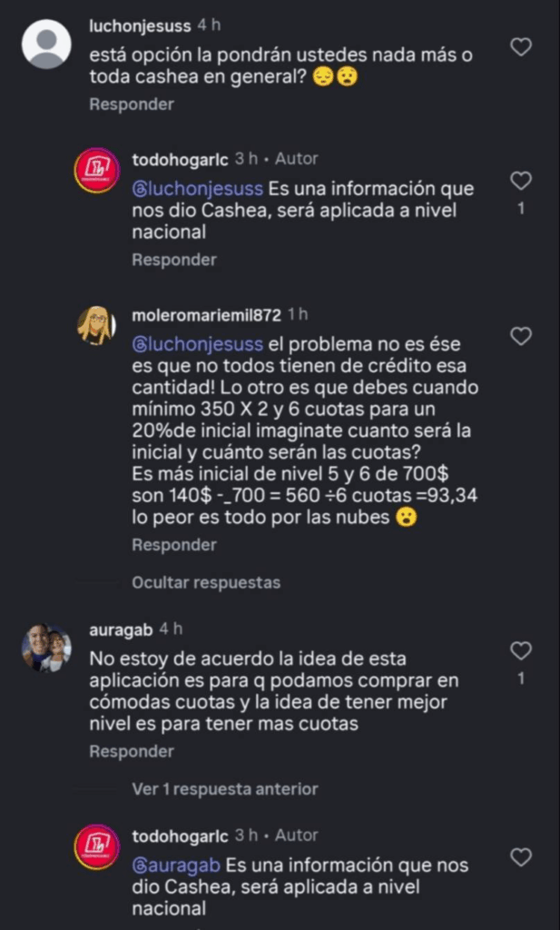Reply to auragab's comment
The image size is (560, 930).
[x=131, y=752]
